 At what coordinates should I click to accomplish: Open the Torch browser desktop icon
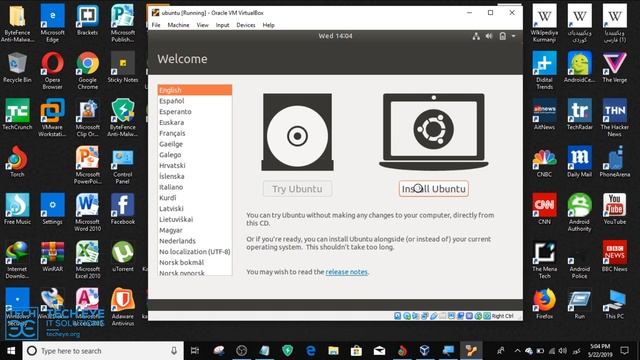[x=17, y=162]
